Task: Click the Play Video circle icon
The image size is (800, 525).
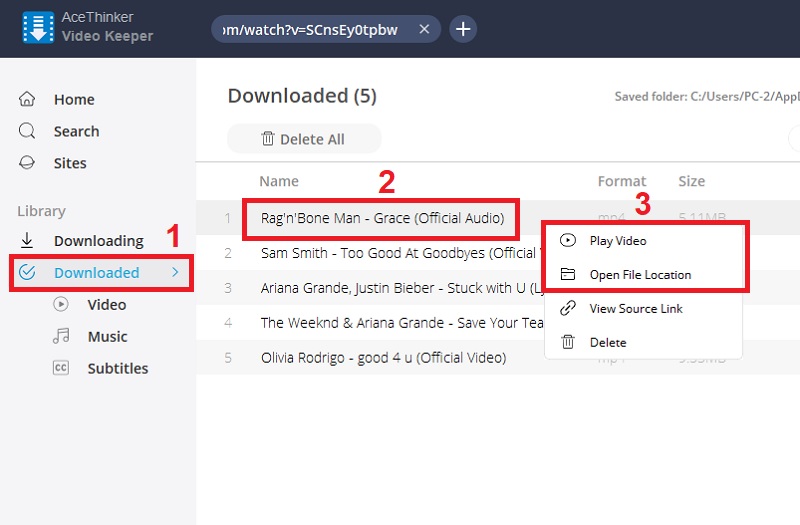Action: 567,240
